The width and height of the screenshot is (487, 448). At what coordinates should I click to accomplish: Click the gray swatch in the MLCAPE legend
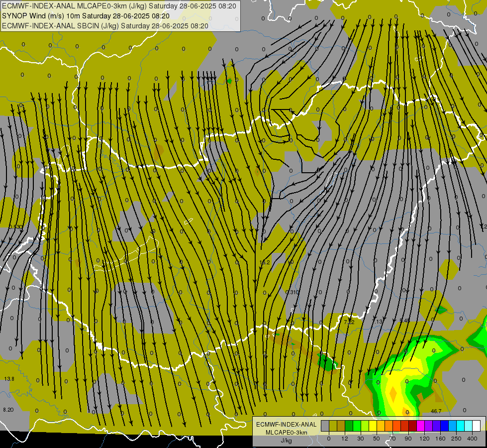[x=325, y=426]
